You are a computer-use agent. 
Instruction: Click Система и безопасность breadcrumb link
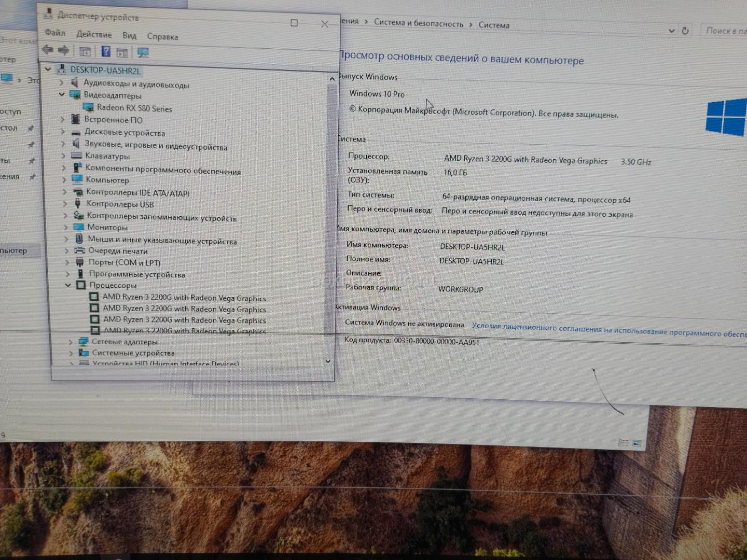tap(418, 23)
